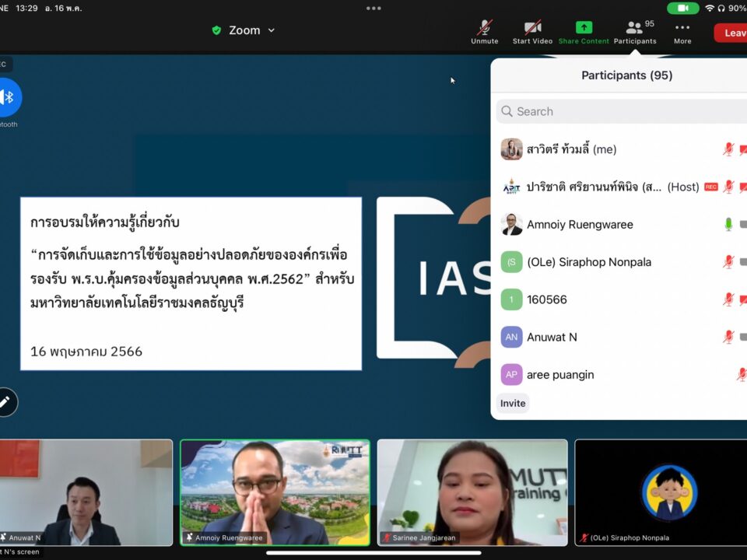747x560 pixels.
Task: Select the green avatar beside 160566
Action: [x=512, y=299]
